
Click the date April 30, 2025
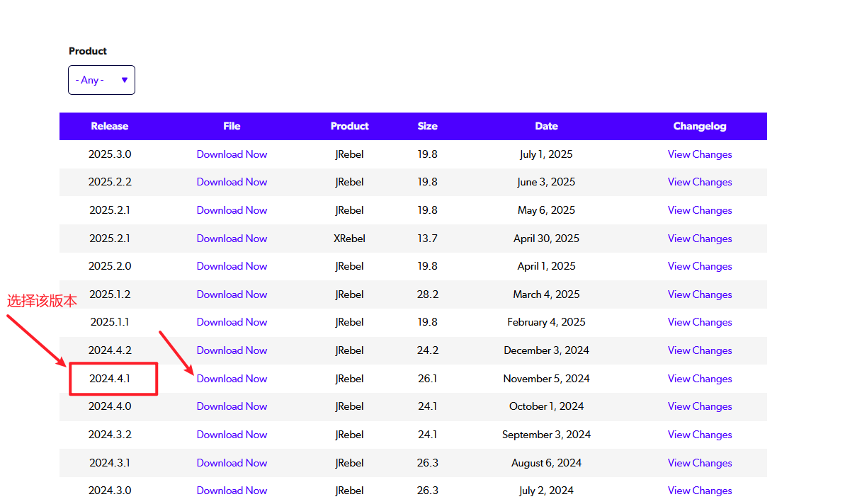point(547,239)
